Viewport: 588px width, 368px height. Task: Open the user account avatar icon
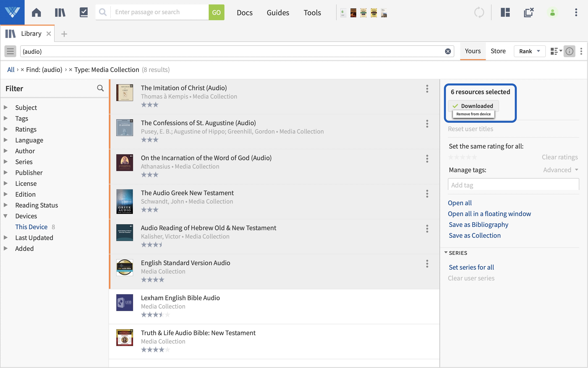(x=552, y=12)
